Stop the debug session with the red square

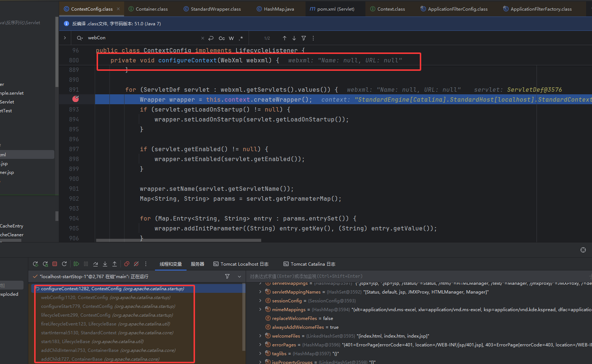tap(55, 264)
